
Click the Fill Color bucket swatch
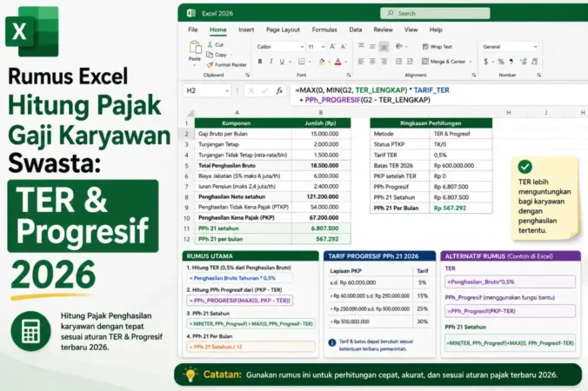point(322,62)
